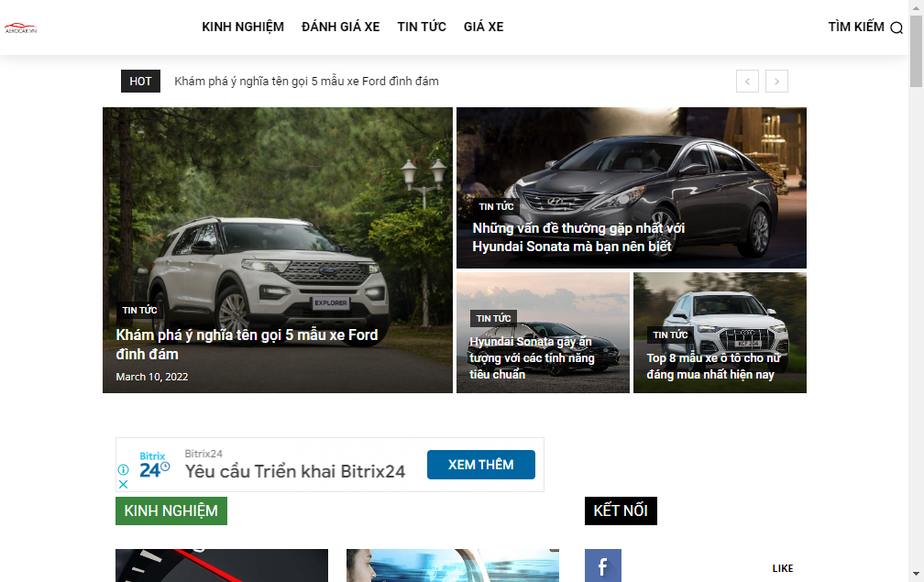Click Tin Tức tag on Ford article
This screenshot has width=924, height=582.
tap(139, 311)
